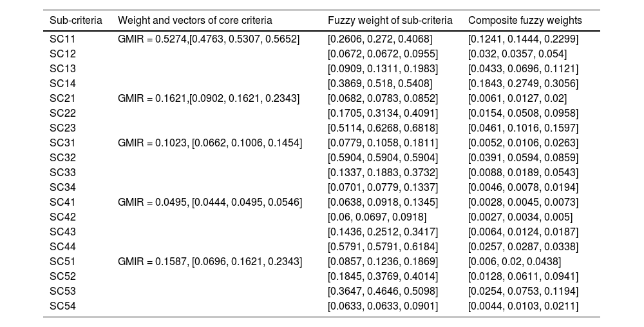Click composite weight [0.1241, 0.1444, 0.2299]
This screenshot has width=644, height=327.
coord(523,39)
